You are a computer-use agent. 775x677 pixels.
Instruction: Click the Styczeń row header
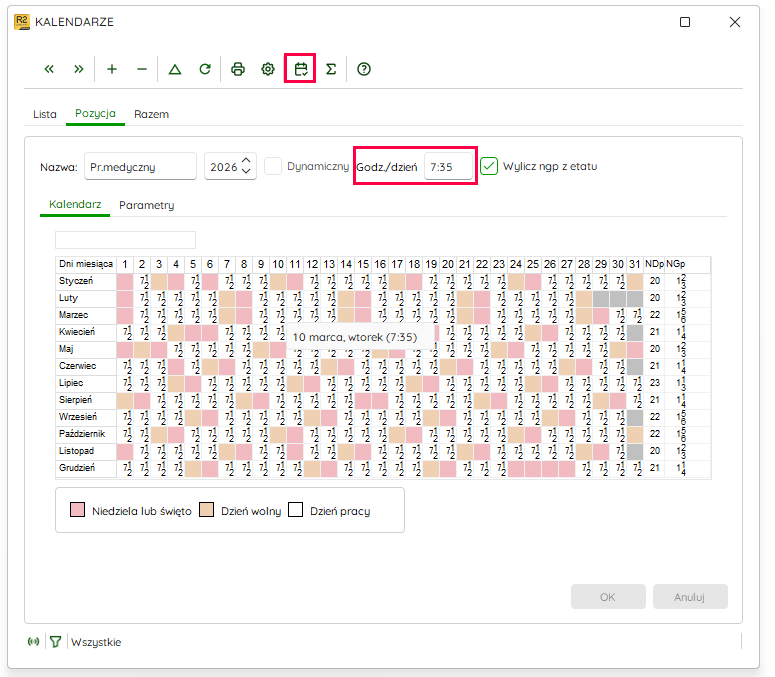coord(86,281)
